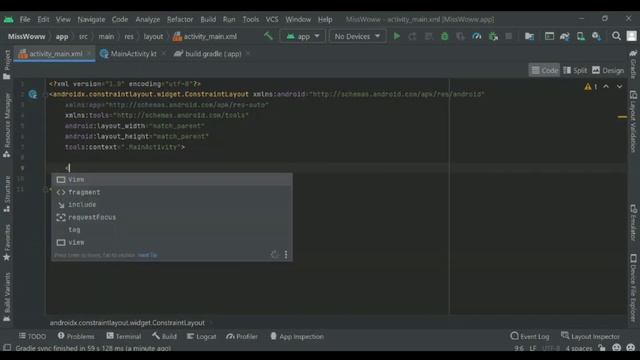Viewport: 640px width, 360px height.
Task: Click the gutter icon on line 2
Action: (x=33, y=94)
